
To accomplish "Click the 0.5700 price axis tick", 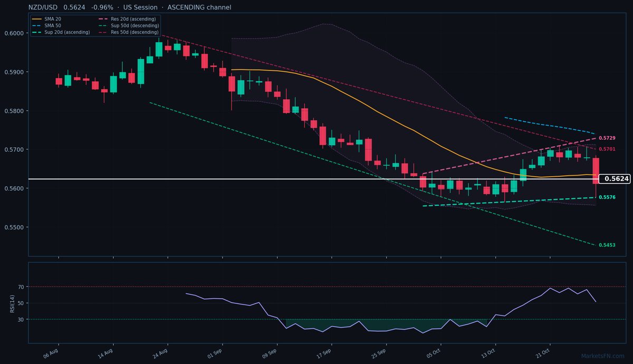I will (x=15, y=150).
